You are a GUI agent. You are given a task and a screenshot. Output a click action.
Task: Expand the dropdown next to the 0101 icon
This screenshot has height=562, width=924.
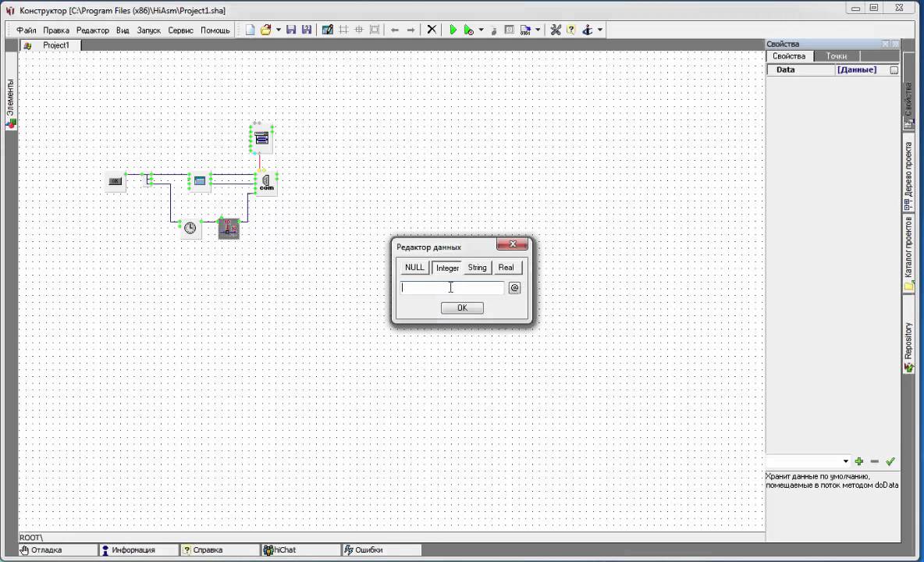click(538, 30)
